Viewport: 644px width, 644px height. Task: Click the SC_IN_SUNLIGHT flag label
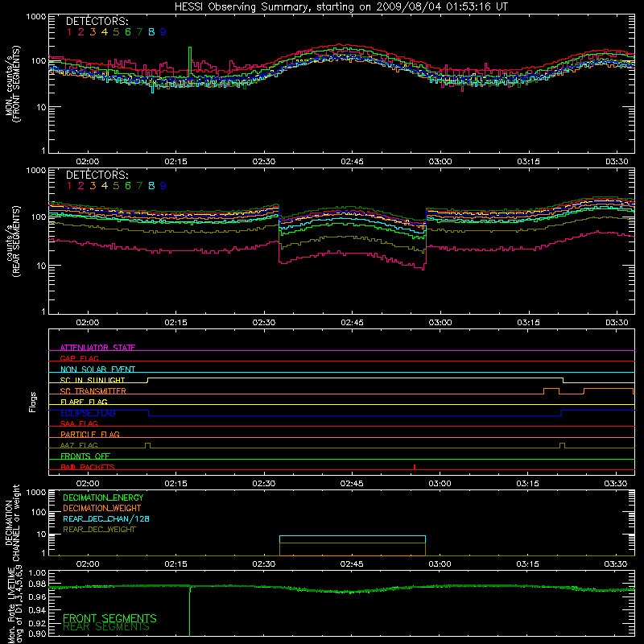(93, 380)
